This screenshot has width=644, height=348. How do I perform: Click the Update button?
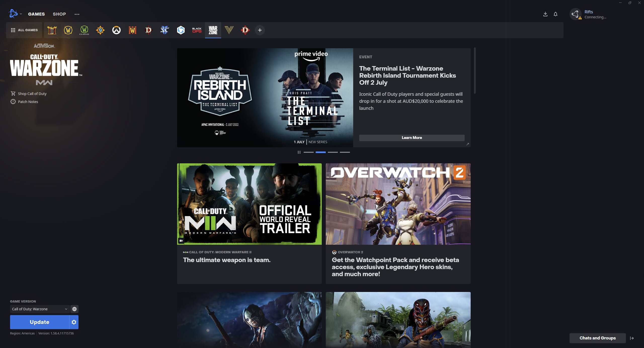[39, 322]
